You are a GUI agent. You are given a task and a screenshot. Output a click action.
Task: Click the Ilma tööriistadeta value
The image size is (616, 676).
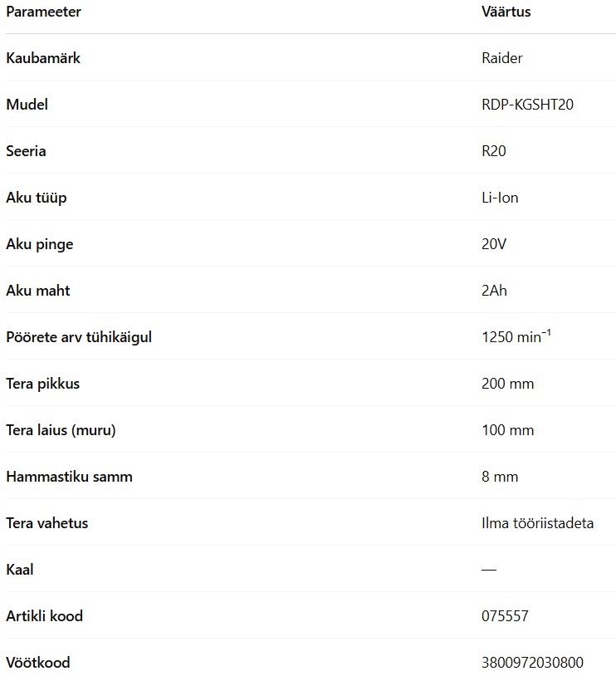click(537, 523)
